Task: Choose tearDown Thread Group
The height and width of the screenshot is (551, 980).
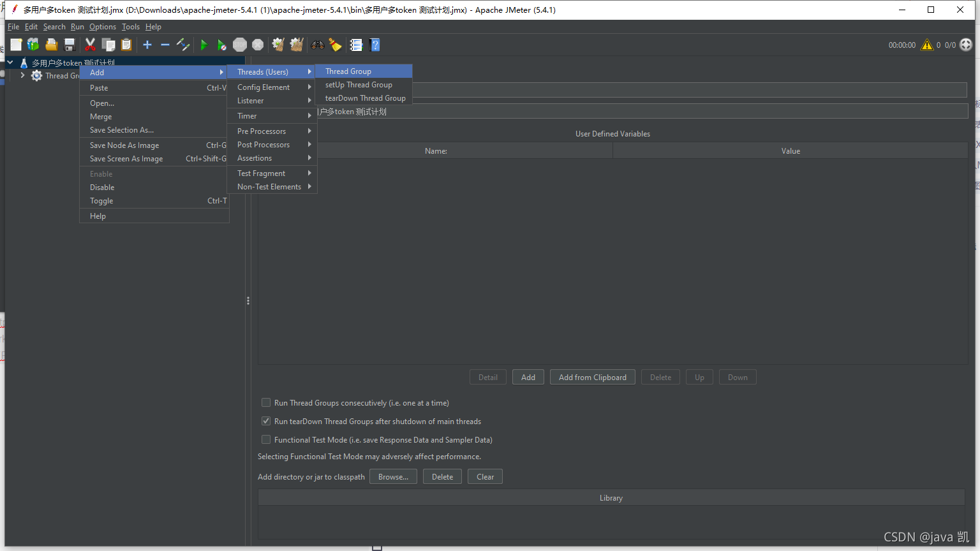Action: [364, 98]
